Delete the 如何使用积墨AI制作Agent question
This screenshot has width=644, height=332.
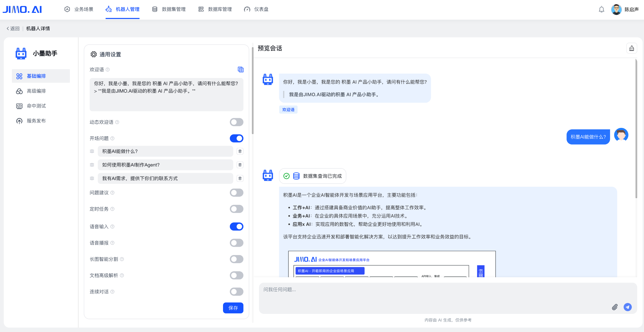click(240, 165)
